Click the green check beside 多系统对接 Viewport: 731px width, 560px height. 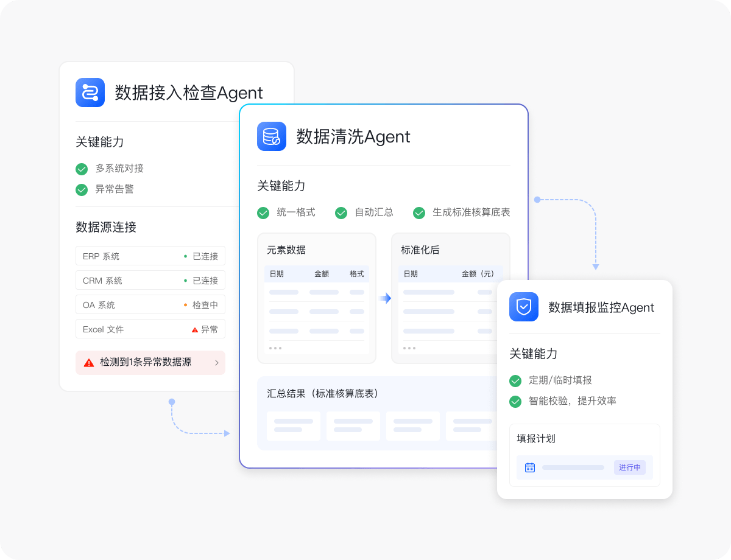click(82, 169)
